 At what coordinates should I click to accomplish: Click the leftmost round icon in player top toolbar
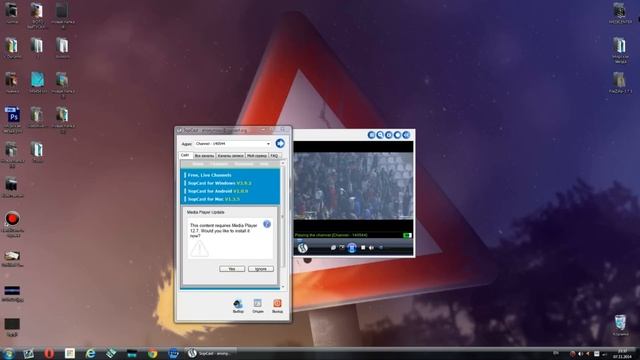coord(371,135)
